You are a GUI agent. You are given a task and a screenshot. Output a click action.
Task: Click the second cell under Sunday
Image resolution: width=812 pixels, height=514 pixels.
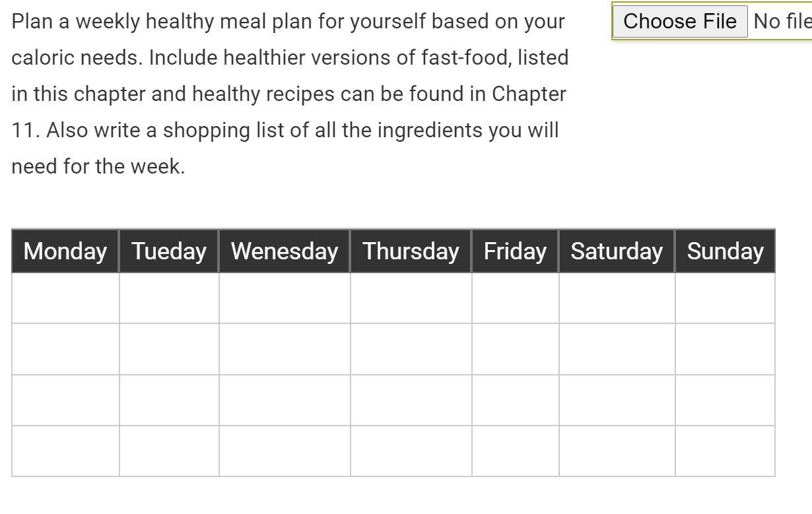(x=724, y=348)
